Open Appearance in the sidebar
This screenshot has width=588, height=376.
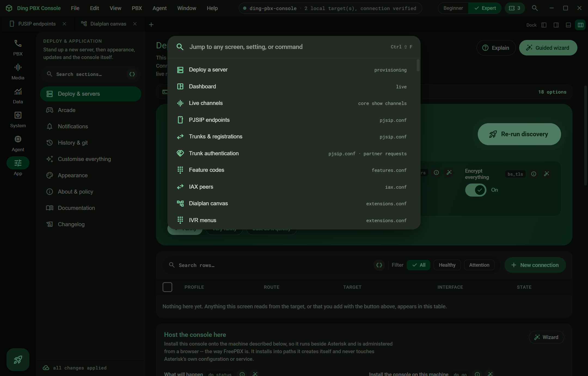point(91,175)
